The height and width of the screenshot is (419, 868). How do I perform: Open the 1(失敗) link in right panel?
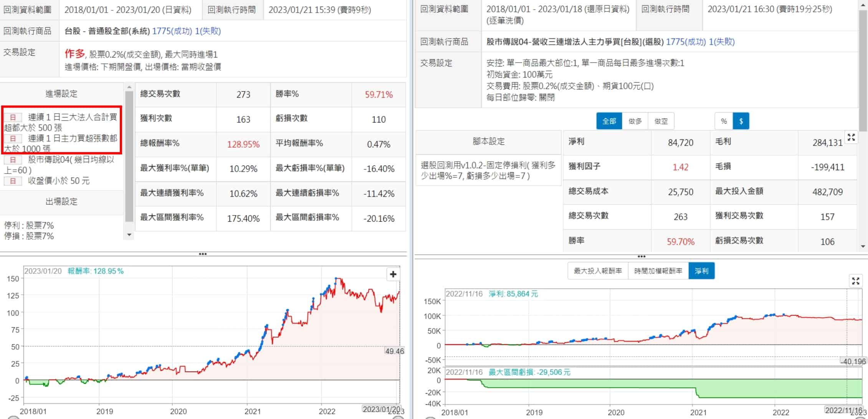tap(722, 42)
